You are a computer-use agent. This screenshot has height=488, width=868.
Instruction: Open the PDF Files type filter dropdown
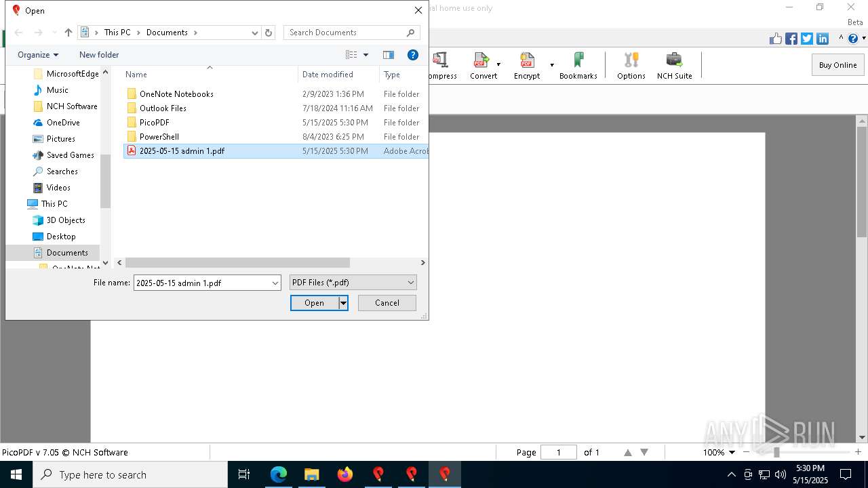(411, 283)
